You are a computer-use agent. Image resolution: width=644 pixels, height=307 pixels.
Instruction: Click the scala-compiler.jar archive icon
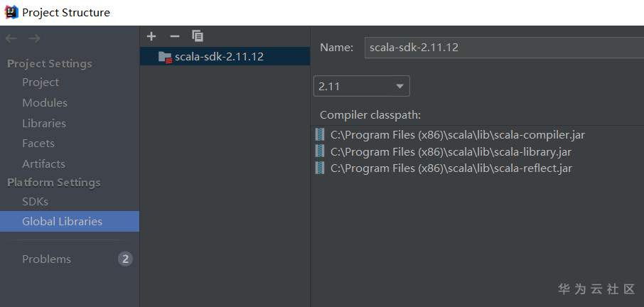pyautogui.click(x=320, y=134)
